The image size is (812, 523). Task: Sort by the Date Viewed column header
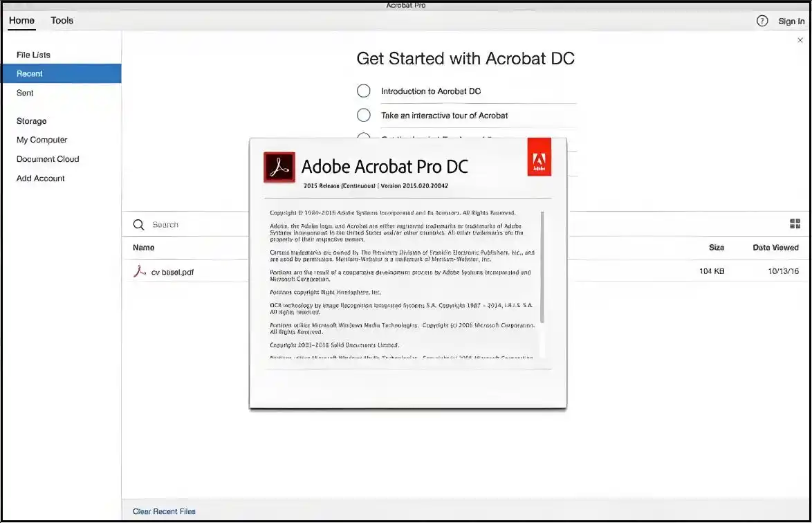coord(776,248)
